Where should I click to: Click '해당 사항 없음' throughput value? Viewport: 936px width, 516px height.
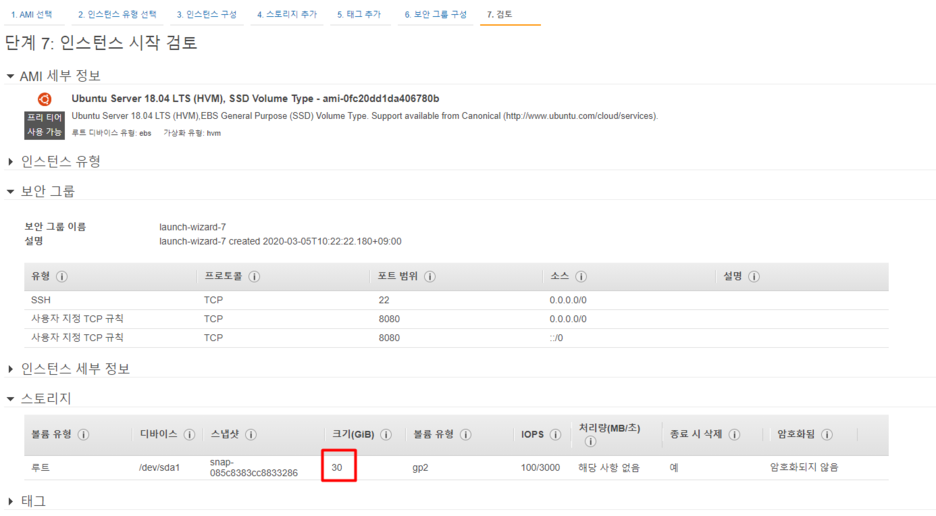[x=609, y=468]
